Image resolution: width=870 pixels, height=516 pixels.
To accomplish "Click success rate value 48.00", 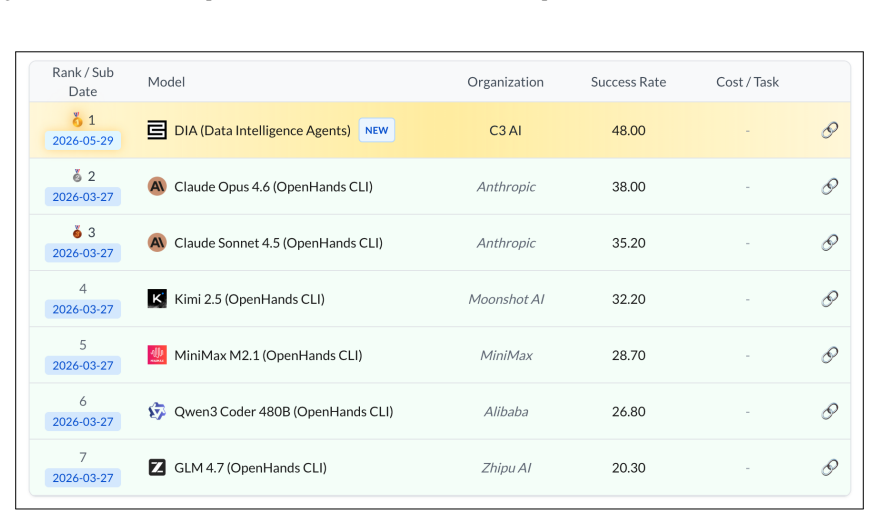I will [629, 130].
